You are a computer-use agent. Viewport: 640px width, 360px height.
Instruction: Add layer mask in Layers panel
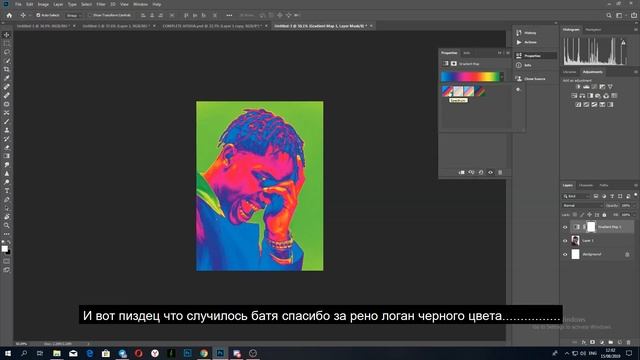pyautogui.click(x=593, y=342)
